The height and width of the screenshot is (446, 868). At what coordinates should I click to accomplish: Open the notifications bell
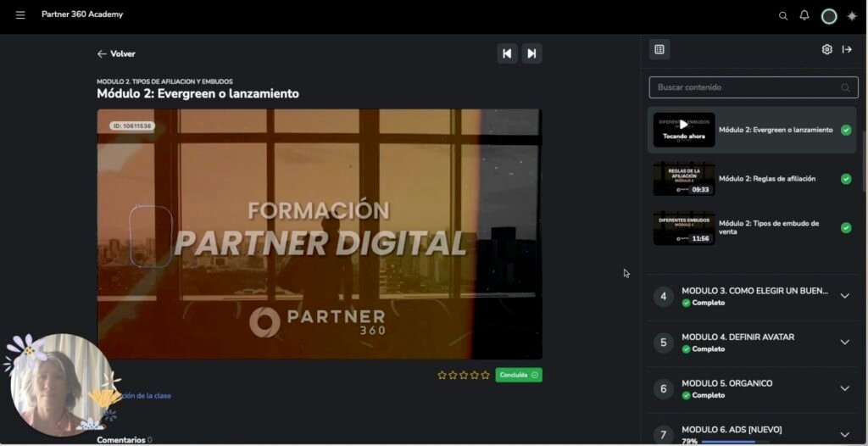tap(804, 15)
